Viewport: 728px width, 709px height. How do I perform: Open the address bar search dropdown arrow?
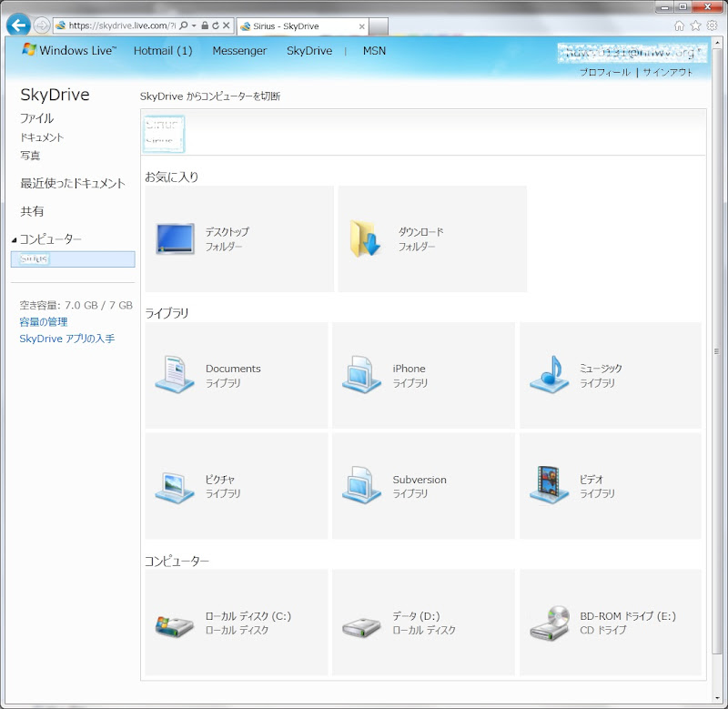(194, 25)
